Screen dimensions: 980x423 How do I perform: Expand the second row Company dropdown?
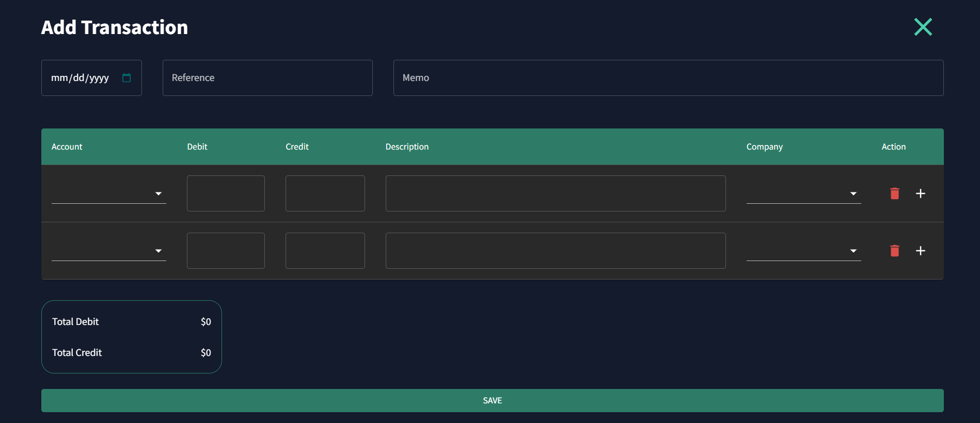pyautogui.click(x=803, y=251)
